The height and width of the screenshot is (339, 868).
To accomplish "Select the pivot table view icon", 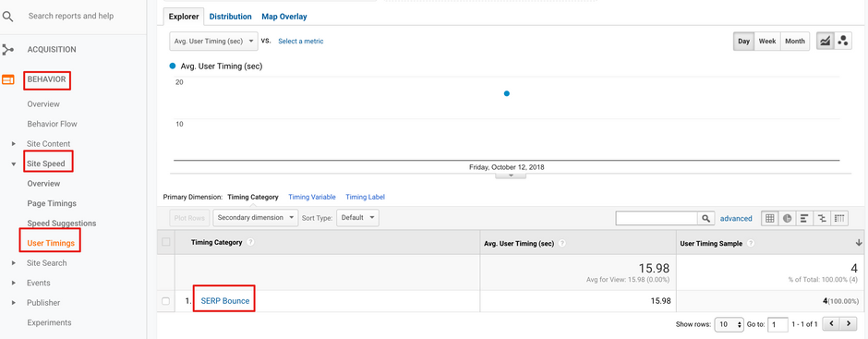I will pyautogui.click(x=839, y=218).
